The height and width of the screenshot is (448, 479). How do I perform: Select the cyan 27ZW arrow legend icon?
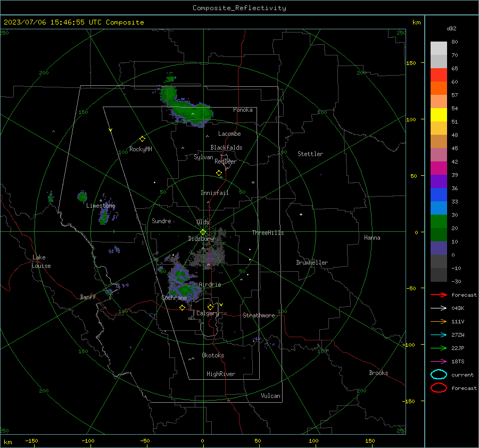pyautogui.click(x=439, y=335)
